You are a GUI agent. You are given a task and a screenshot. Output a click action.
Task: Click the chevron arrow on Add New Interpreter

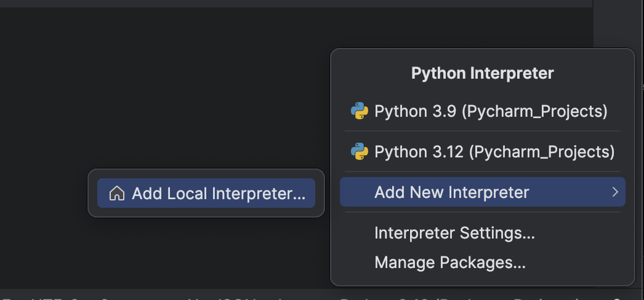pos(615,192)
